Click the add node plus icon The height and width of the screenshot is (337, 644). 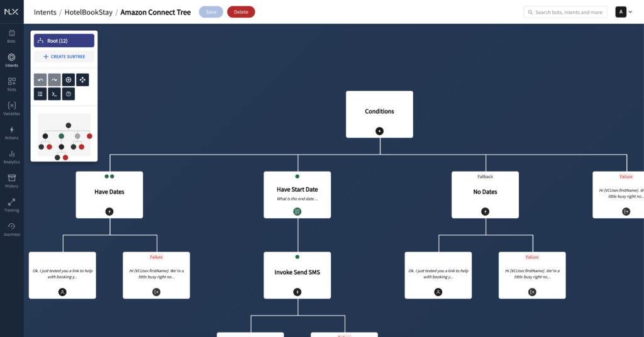(x=69, y=80)
